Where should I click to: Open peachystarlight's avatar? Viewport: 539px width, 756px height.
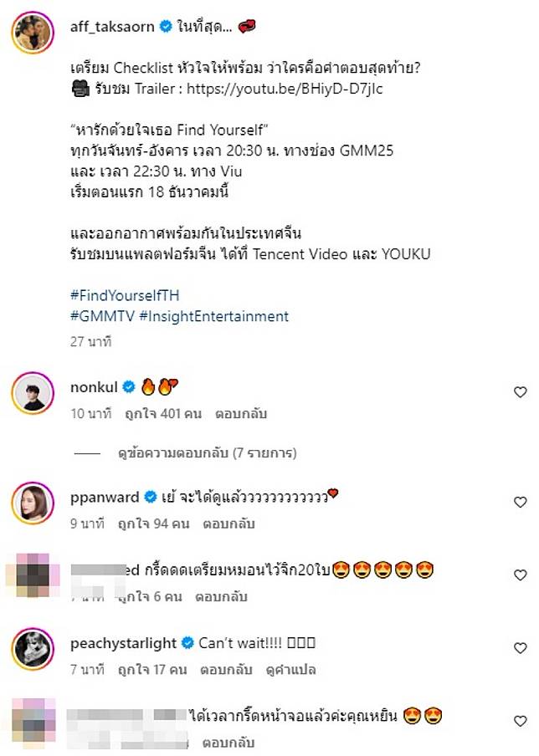point(33,651)
